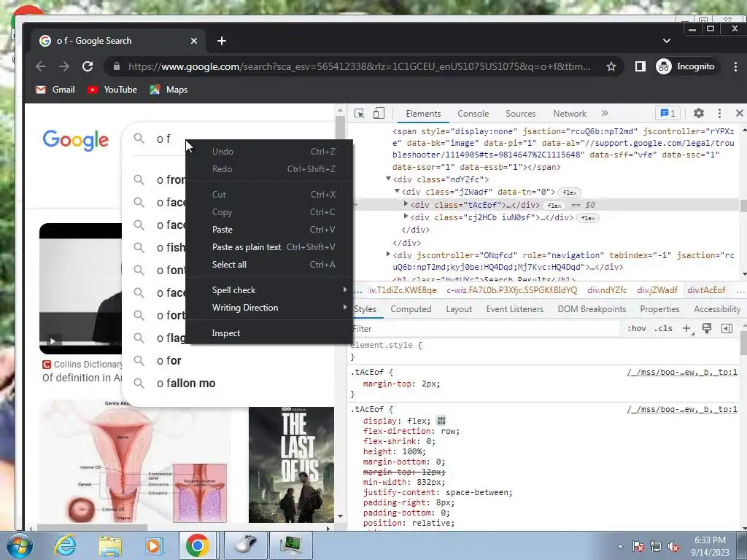Switch to the Console tab
Viewport: 747px width, 560px height.
coord(473,113)
